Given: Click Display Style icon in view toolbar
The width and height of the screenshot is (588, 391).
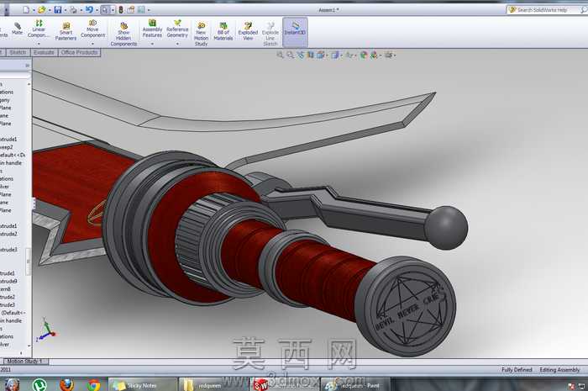Looking at the screenshot, I should (x=334, y=55).
